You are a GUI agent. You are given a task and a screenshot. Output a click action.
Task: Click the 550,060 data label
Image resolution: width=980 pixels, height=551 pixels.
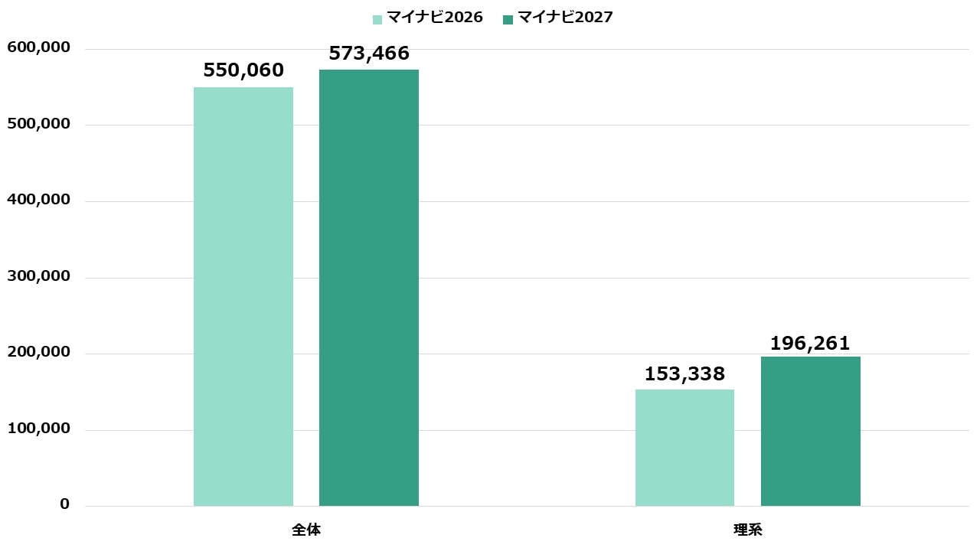[x=243, y=71]
